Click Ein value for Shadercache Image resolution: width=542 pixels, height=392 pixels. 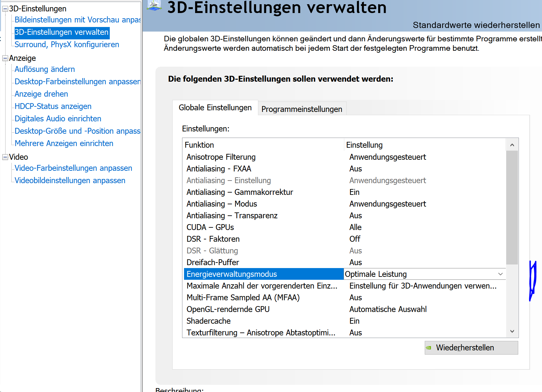pos(354,321)
